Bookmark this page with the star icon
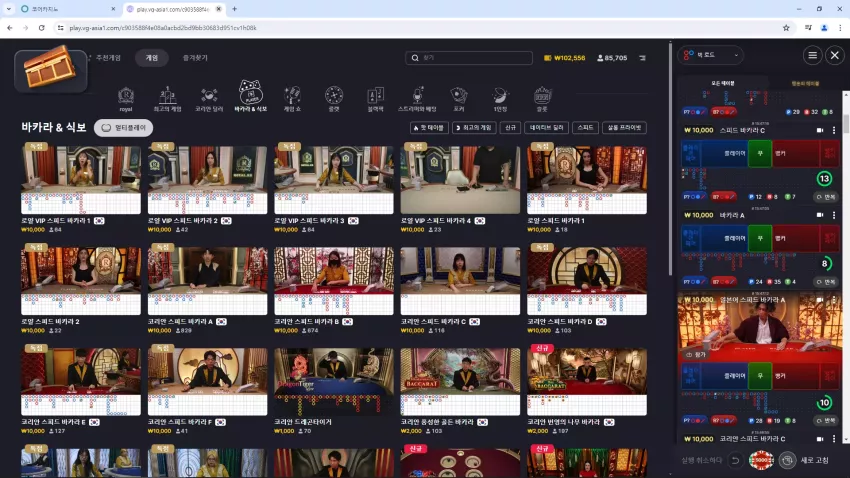This screenshot has width=850, height=478. 786,28
